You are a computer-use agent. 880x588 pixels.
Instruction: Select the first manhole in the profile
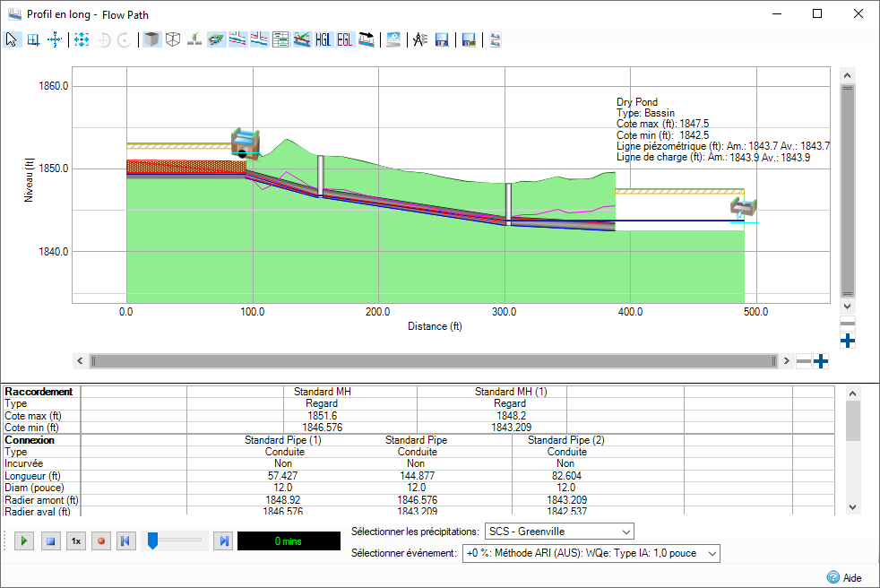(321, 177)
